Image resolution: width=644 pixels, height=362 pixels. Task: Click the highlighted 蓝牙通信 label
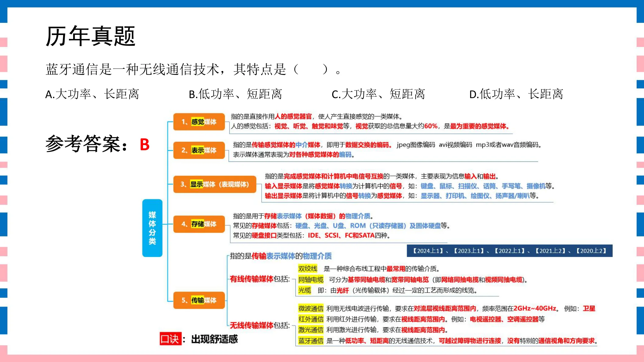pyautogui.click(x=311, y=341)
